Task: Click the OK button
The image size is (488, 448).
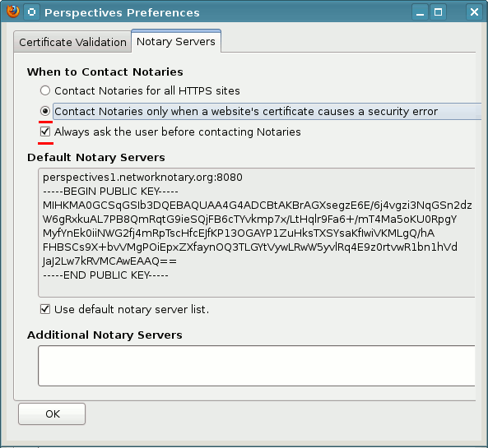Action: click(x=52, y=413)
